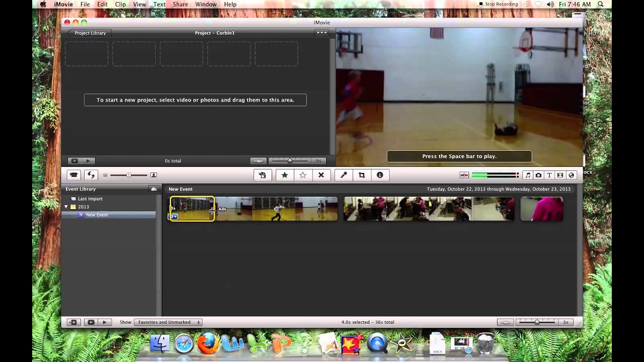Click Stop Recording in menu bar
This screenshot has width=644, height=362.
coord(498,4)
